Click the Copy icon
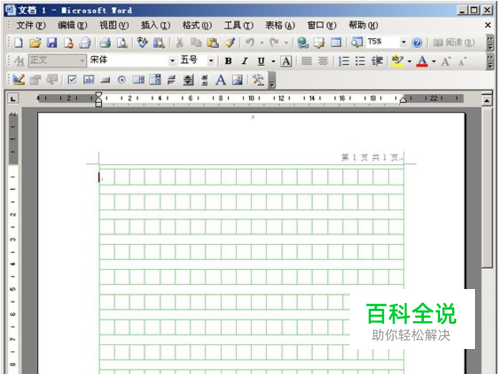This screenshot has height=374, width=500. tap(196, 43)
